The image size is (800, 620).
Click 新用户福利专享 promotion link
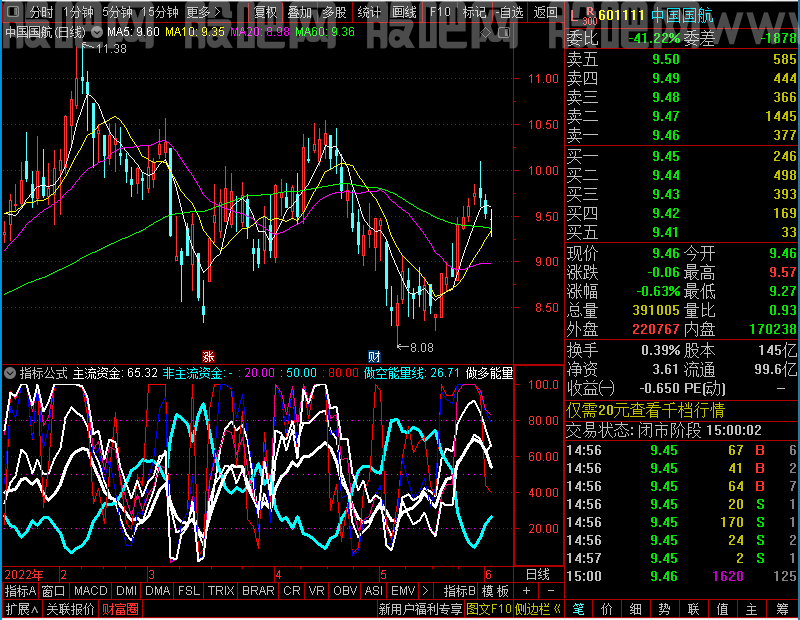coord(420,609)
